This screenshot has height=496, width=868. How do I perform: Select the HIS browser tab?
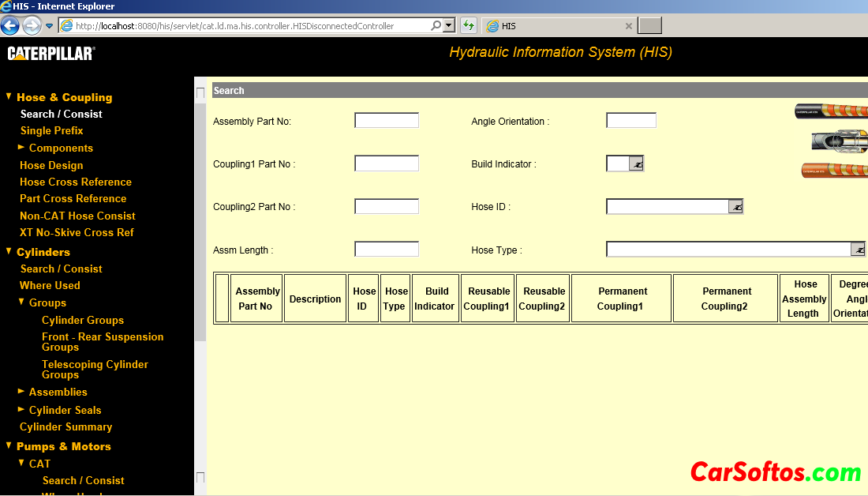552,26
